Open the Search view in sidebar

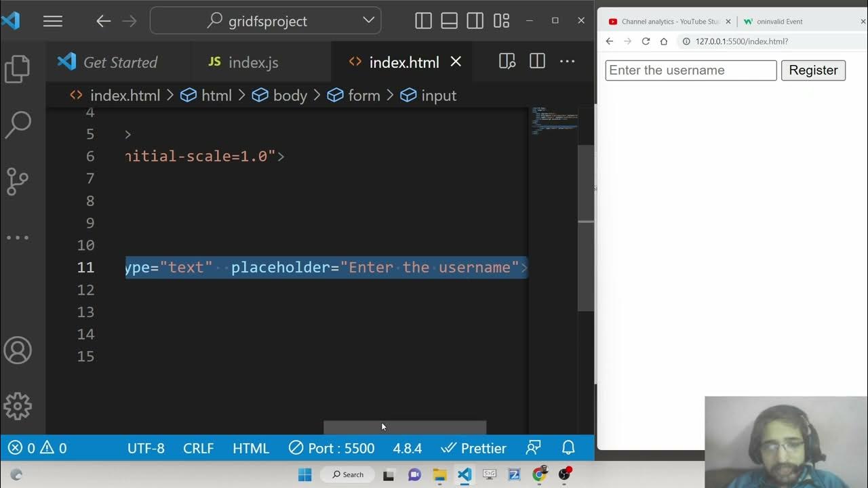pyautogui.click(x=18, y=124)
